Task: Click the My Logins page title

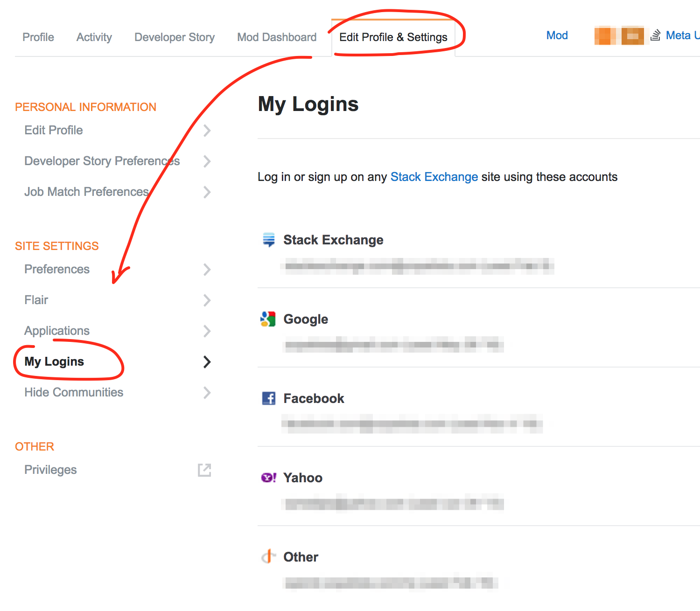Action: tap(308, 104)
